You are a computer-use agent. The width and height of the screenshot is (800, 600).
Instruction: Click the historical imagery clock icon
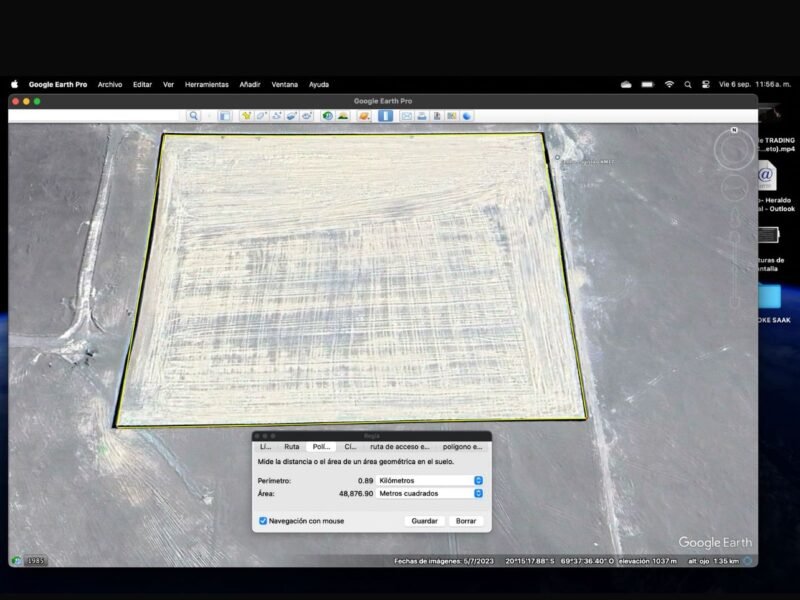click(x=327, y=116)
